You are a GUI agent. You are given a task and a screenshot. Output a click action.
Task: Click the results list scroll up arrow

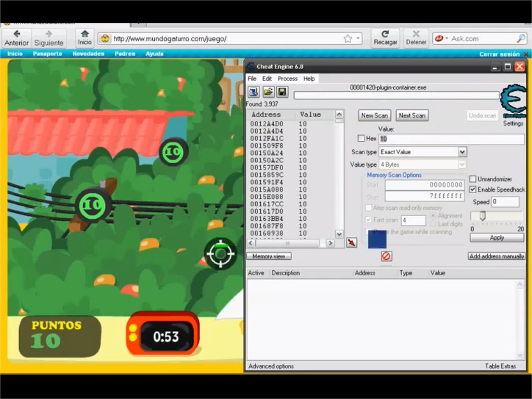339,114
